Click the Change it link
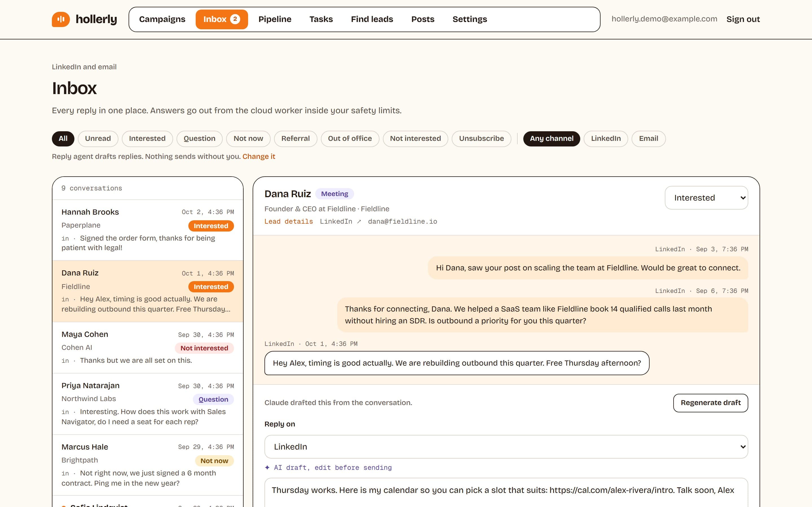 tap(259, 156)
